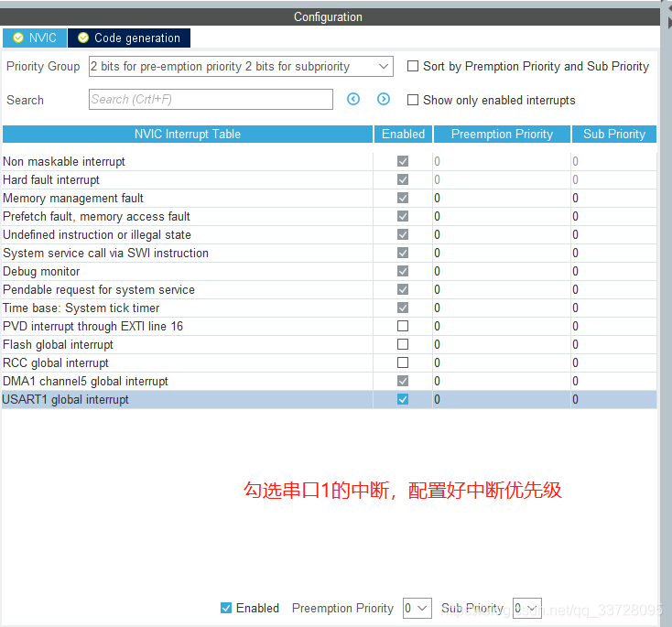The height and width of the screenshot is (627, 672).
Task: Check Show only enabled interrupts
Action: click(413, 100)
